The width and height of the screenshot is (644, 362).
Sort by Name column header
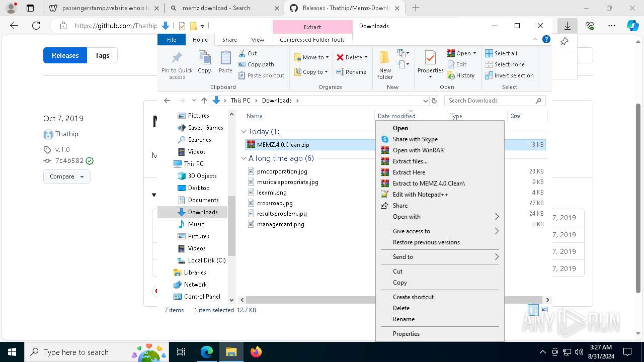click(x=255, y=116)
